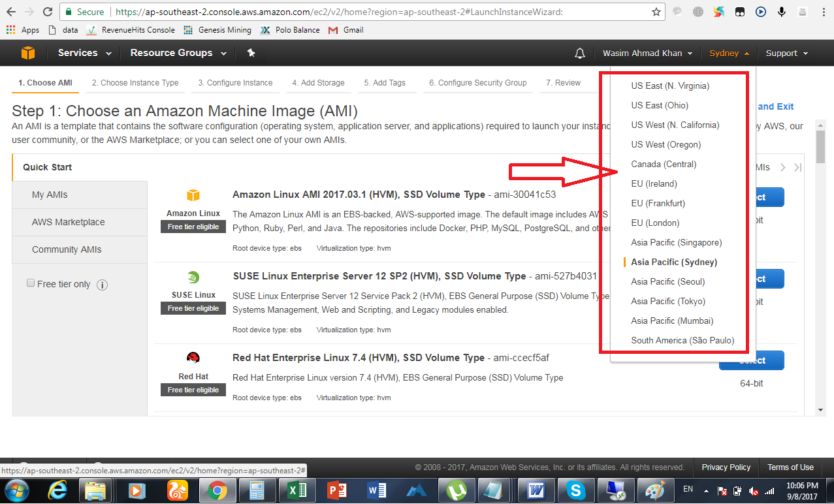Viewport: 834px width, 504px height.
Task: Open the My AMIs section
Action: pyautogui.click(x=80, y=195)
